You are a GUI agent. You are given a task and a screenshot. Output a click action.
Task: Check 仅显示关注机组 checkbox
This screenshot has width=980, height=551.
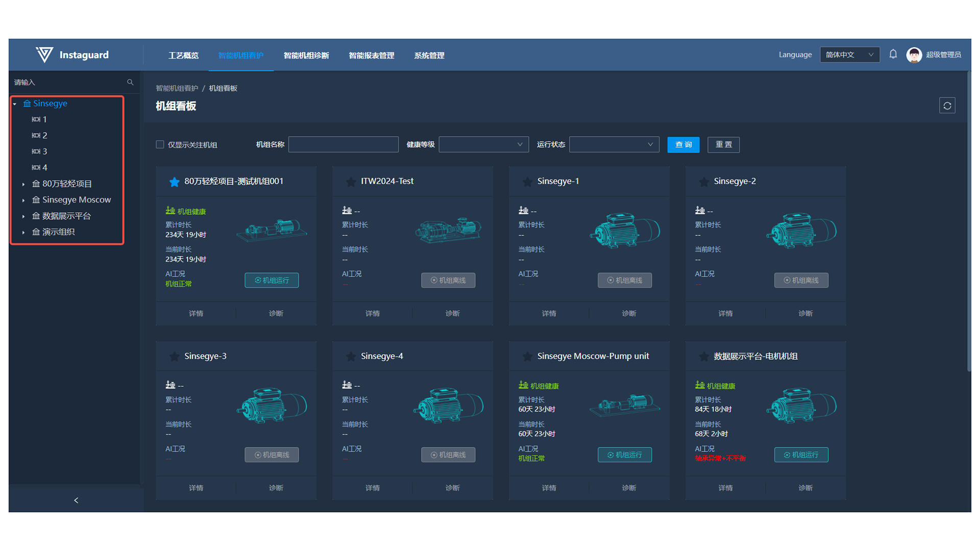point(160,144)
